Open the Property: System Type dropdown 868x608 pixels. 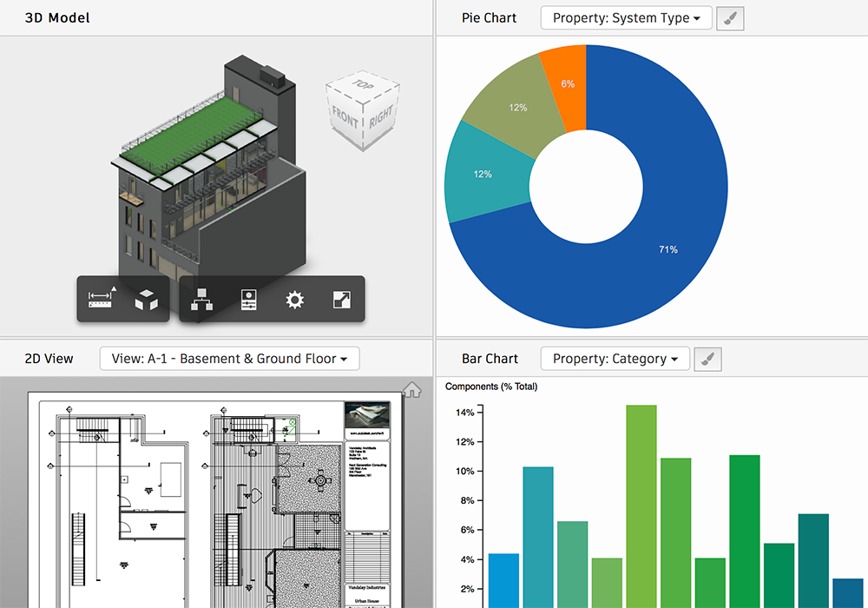pos(626,17)
